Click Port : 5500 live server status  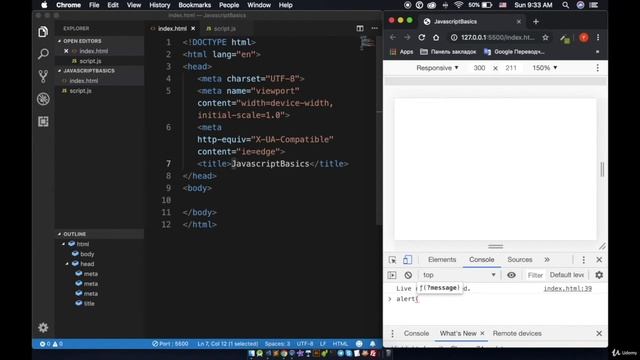pos(170,344)
